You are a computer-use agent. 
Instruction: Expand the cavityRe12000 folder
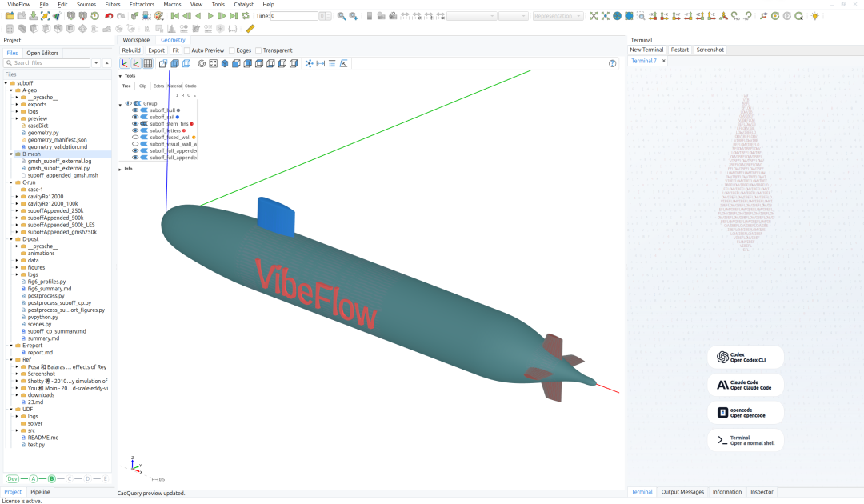coord(17,197)
